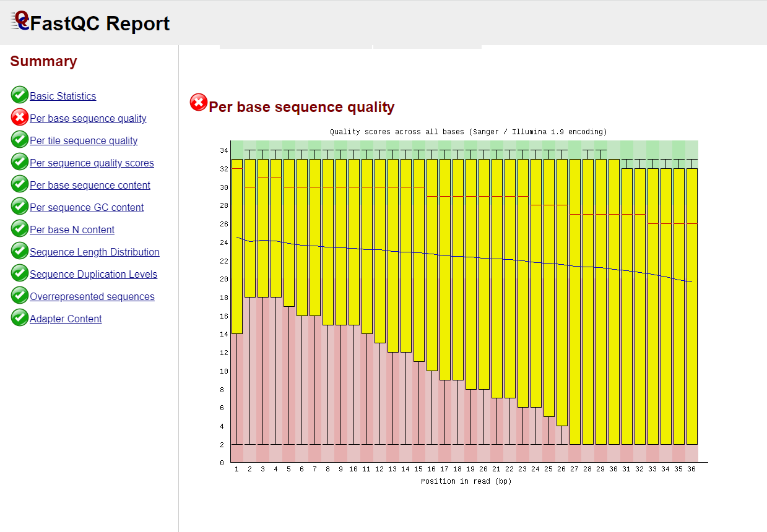Click the Summary heading
Viewport: 767px width, 532px height.
coord(44,61)
